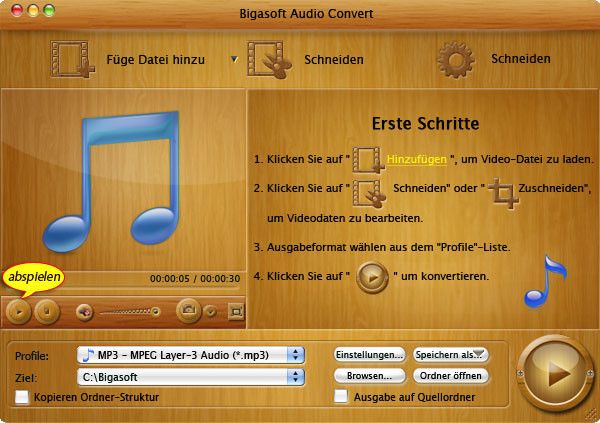This screenshot has height=423, width=600.
Task: Expand the arrow beside Füge Datei hinzu
Action: (234, 59)
